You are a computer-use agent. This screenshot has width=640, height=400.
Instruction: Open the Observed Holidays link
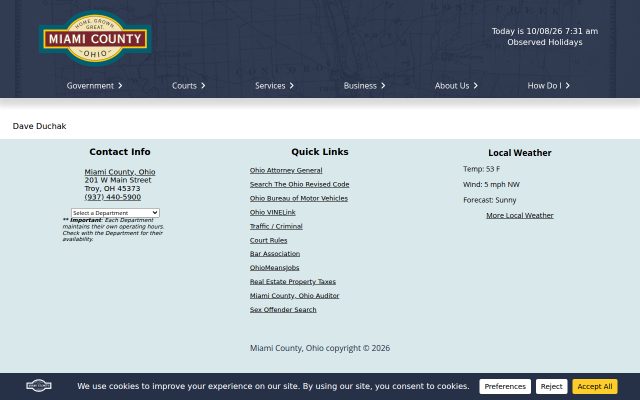(x=544, y=42)
